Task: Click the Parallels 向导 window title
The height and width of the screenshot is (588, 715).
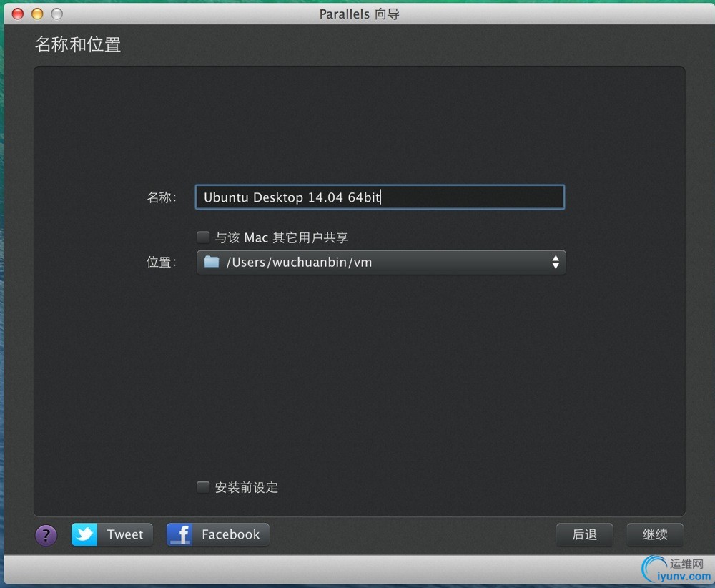Action: [360, 14]
